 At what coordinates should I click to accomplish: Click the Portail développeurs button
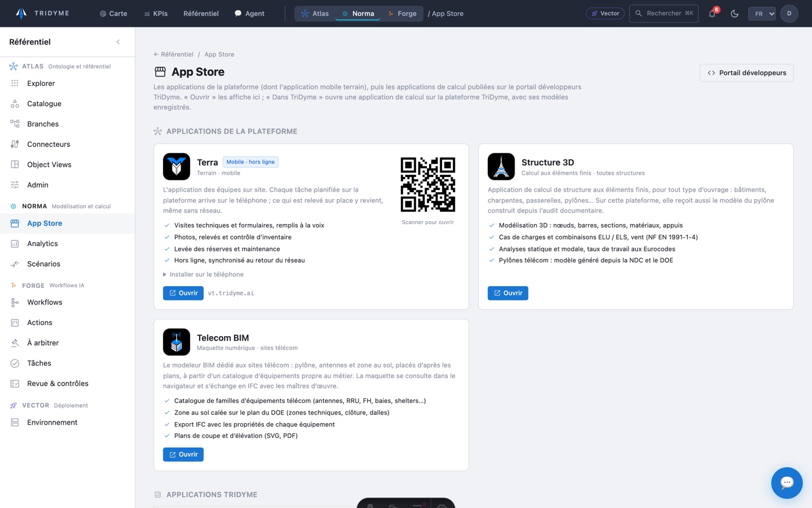tap(746, 73)
